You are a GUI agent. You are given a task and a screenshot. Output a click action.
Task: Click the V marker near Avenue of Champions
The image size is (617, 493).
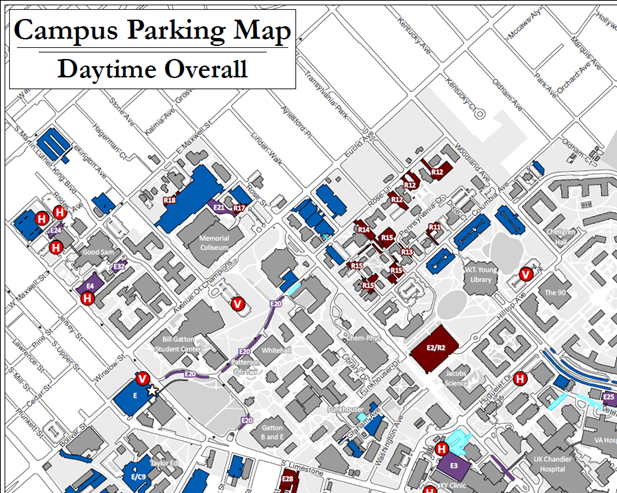237,304
